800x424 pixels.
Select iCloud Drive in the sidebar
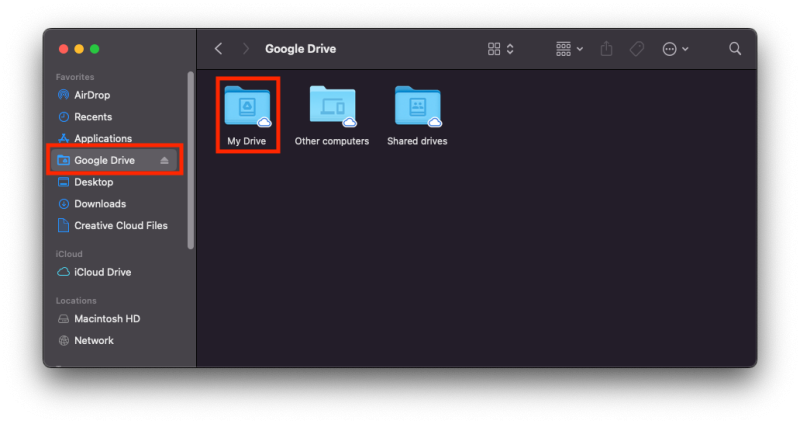point(115,272)
